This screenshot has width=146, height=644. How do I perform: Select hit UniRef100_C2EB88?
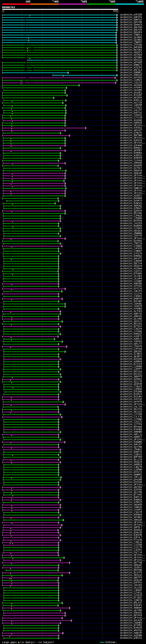point(131,218)
